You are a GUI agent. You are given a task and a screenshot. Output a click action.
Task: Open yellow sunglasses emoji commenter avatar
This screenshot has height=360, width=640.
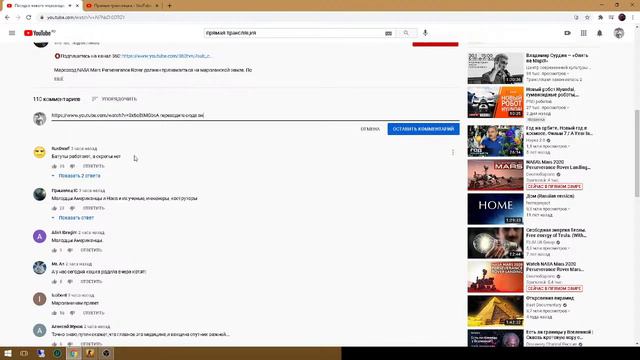click(40, 152)
